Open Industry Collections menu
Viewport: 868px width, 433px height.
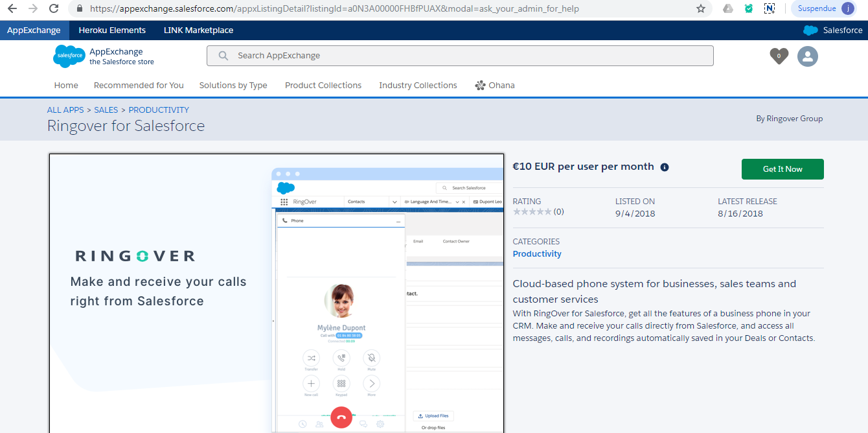click(x=418, y=86)
